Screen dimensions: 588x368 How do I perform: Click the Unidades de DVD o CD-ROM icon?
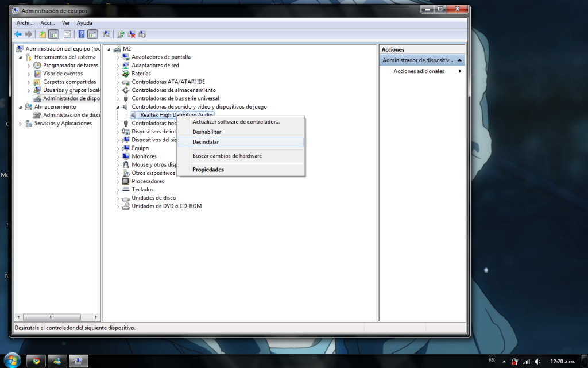pos(126,206)
